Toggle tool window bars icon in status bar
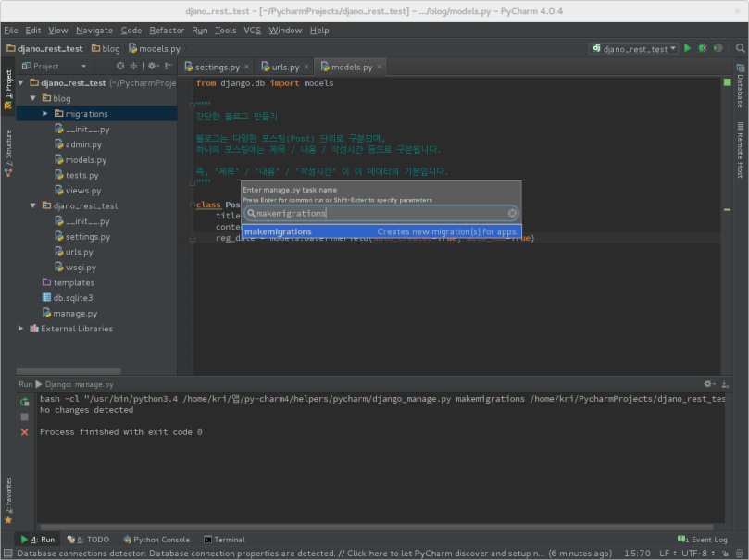This screenshot has width=749, height=560. tap(8, 553)
